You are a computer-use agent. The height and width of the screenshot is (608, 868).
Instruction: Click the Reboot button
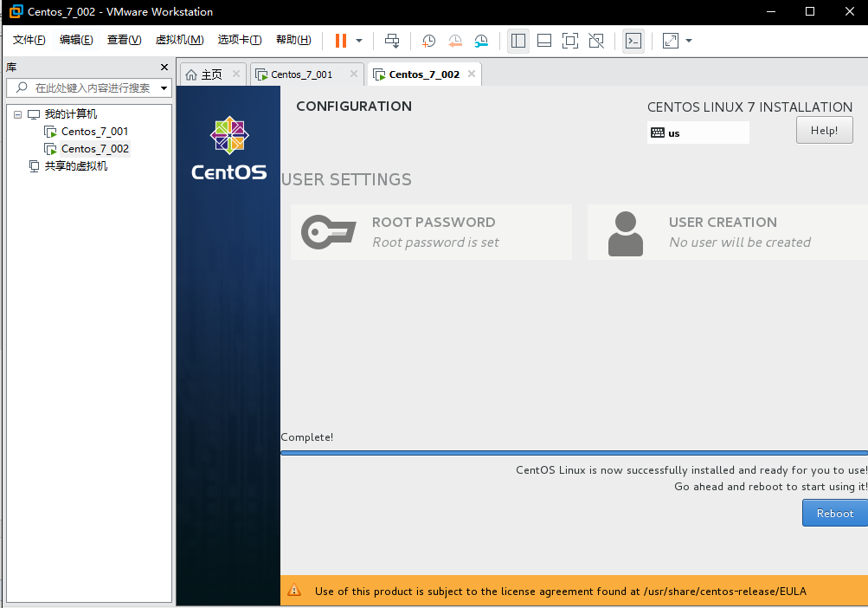(835, 514)
